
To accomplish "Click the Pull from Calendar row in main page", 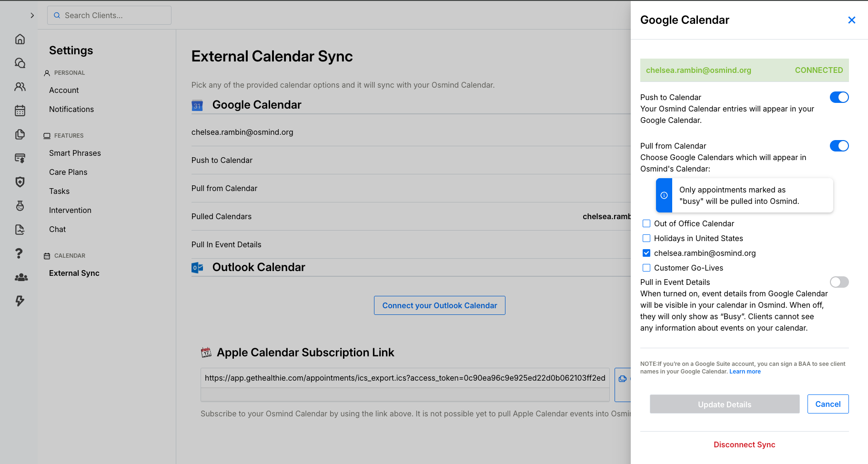I will point(411,188).
